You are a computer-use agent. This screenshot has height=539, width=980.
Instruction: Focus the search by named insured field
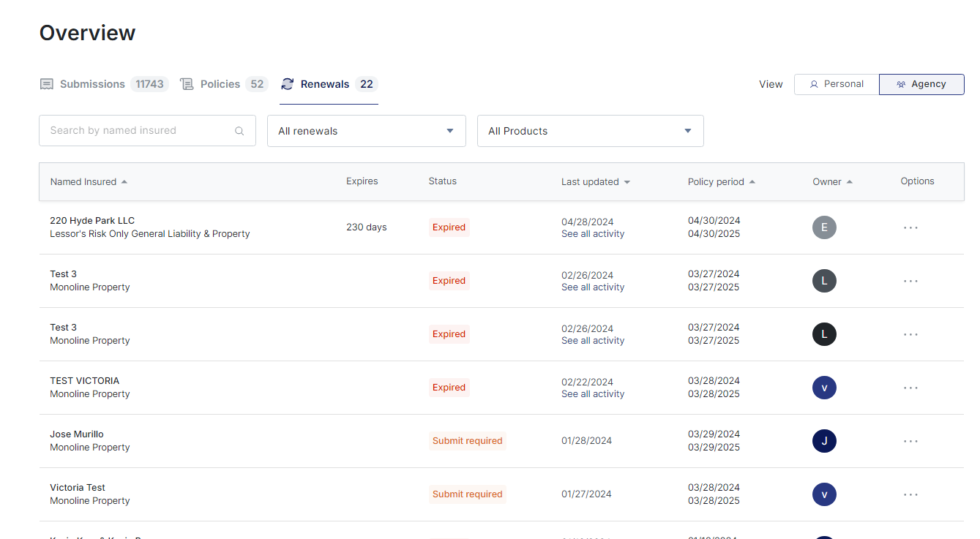click(139, 131)
